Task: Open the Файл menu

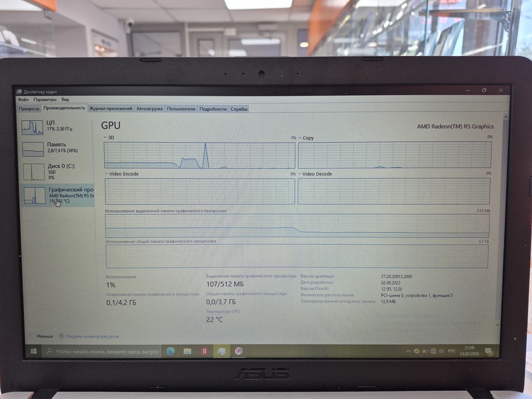Action: (x=23, y=99)
